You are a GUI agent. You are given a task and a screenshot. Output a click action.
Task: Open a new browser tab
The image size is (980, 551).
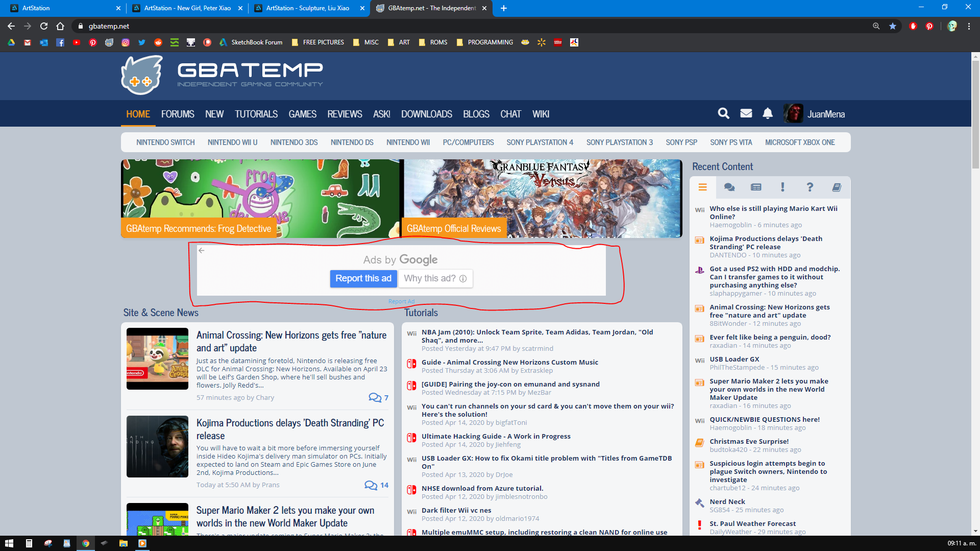[x=503, y=8]
